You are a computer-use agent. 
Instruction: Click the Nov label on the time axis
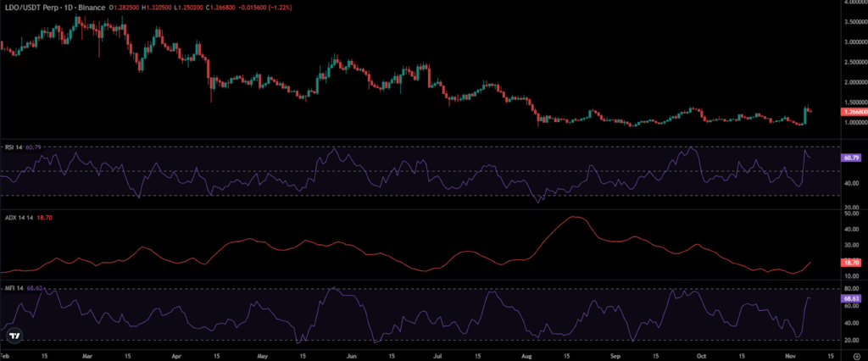click(791, 356)
